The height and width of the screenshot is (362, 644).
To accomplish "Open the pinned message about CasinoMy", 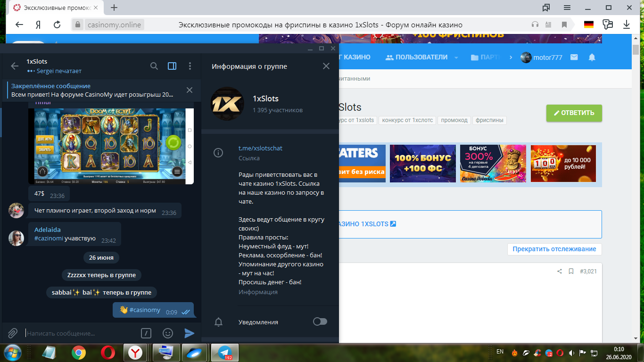I will point(92,90).
